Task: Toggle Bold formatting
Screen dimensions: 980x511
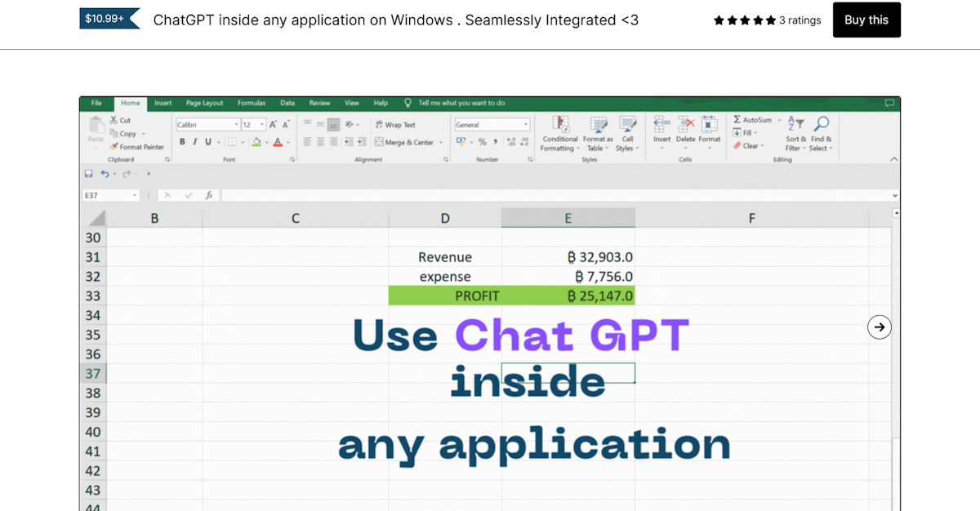Action: point(183,142)
